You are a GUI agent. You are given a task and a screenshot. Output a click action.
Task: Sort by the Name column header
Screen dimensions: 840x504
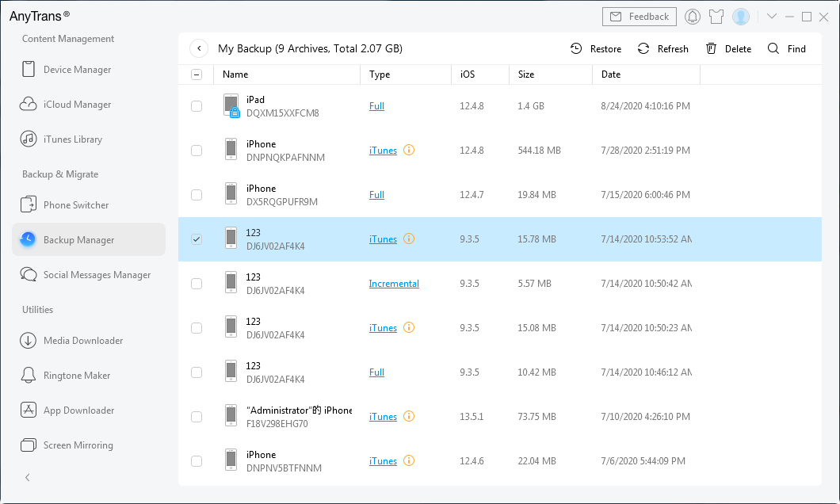coord(287,74)
